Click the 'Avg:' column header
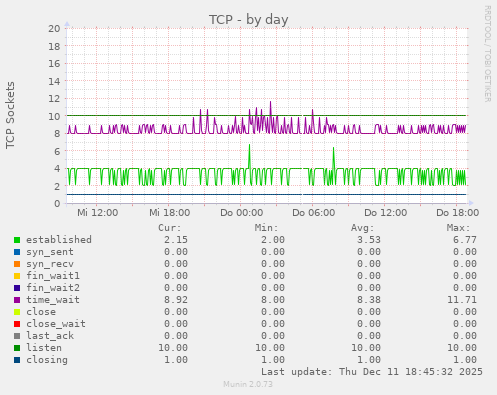497x395 pixels. pyautogui.click(x=362, y=228)
